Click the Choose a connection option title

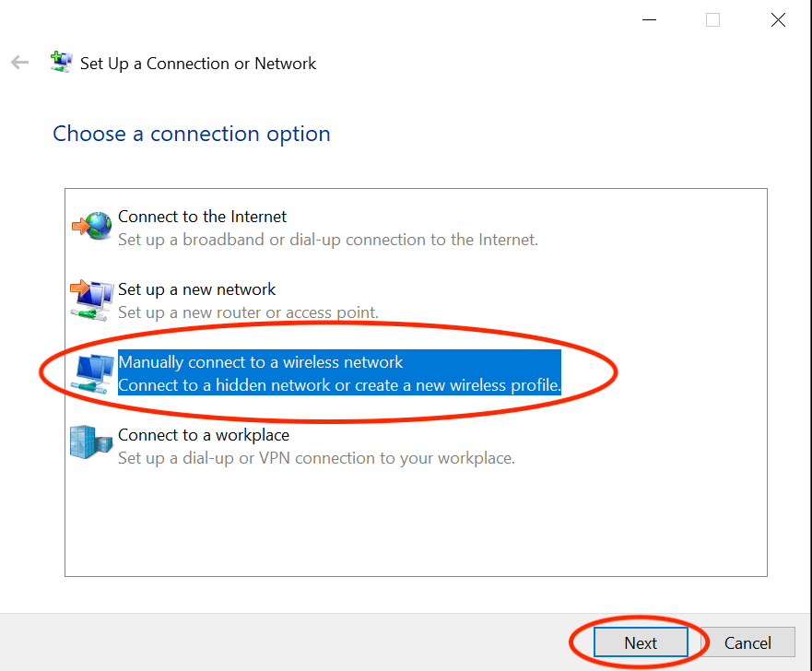pos(191,134)
